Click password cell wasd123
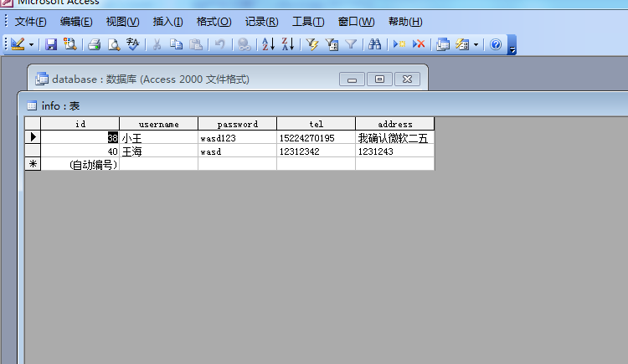The image size is (628, 364). click(238, 137)
